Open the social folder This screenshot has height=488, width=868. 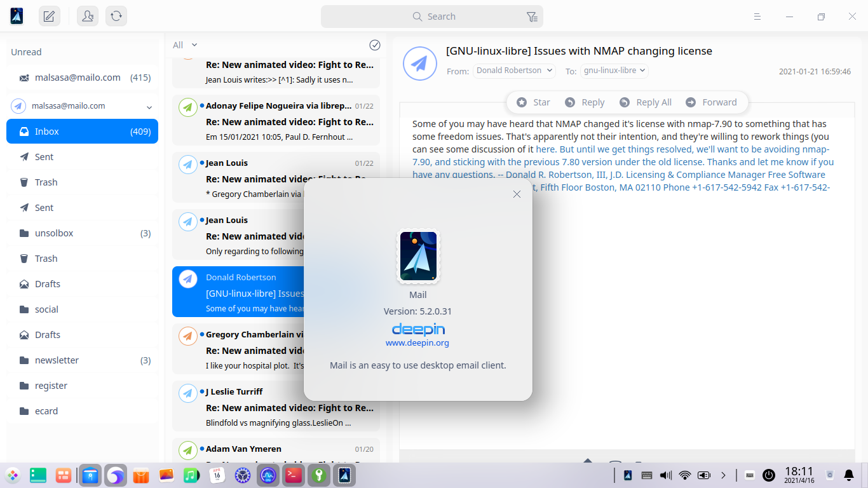pyautogui.click(x=82, y=309)
